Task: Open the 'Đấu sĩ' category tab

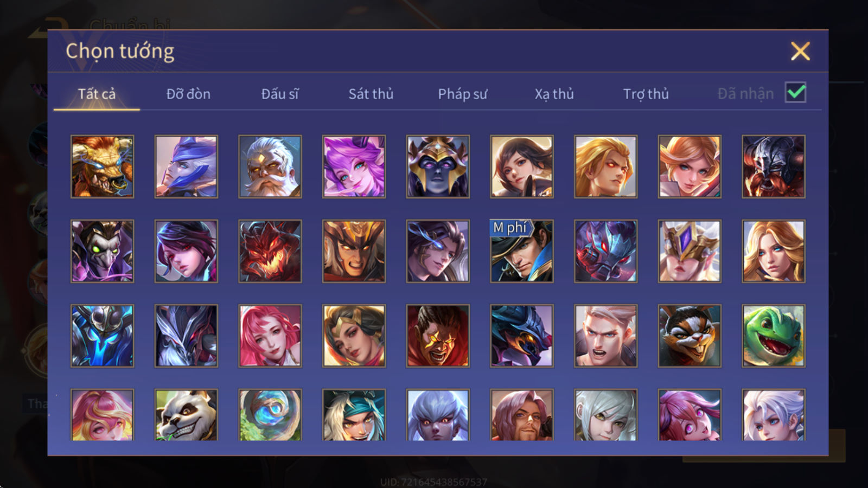Action: pos(280,94)
